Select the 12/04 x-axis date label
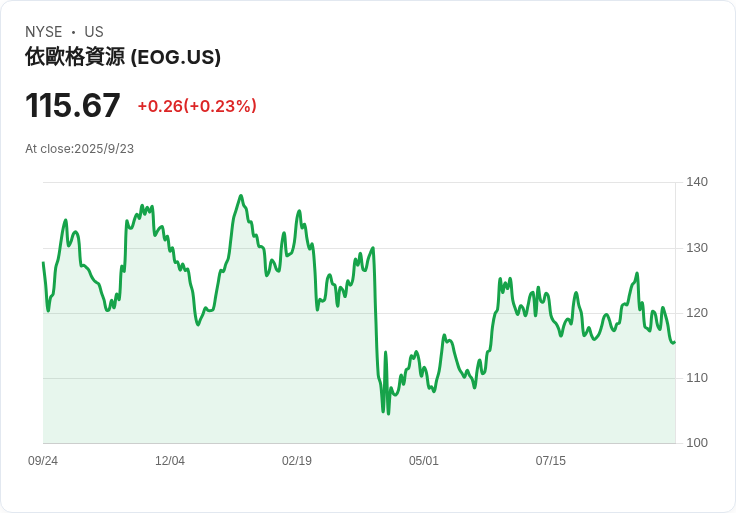This screenshot has height=513, width=736. coord(170,460)
